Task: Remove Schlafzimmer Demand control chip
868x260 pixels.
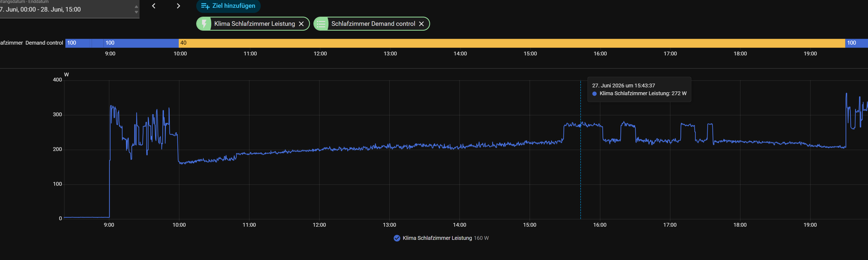Action: [x=421, y=24]
